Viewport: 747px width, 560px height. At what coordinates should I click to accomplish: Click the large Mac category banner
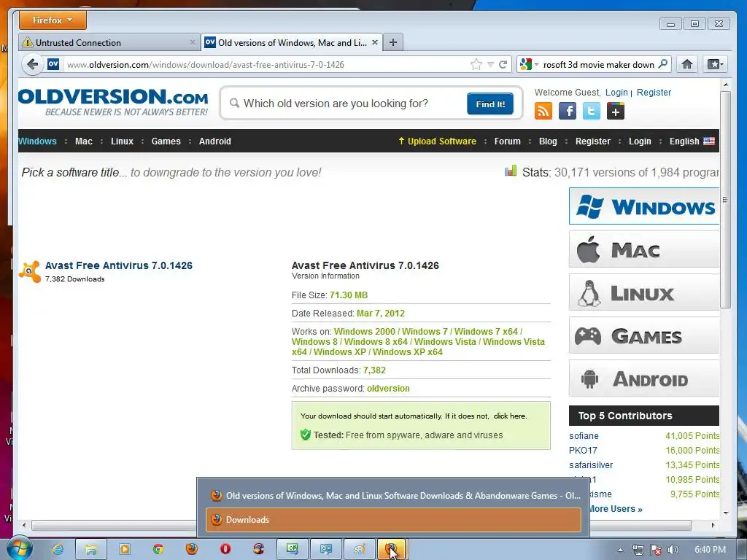click(644, 249)
